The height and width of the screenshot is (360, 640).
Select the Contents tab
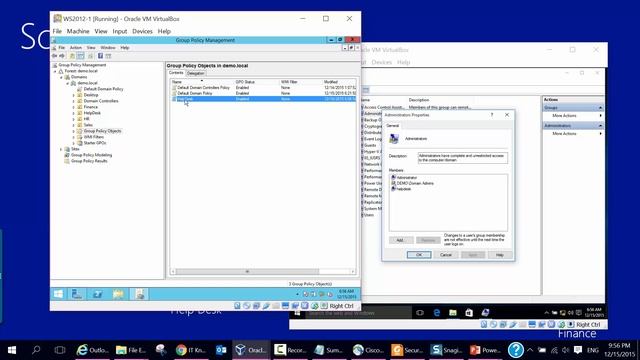click(x=176, y=73)
